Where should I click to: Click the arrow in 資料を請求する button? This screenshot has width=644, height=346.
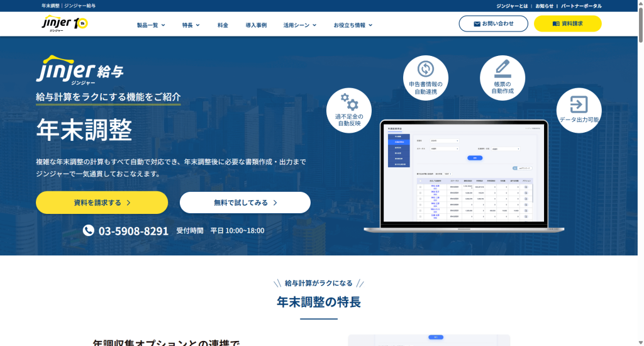tap(128, 203)
